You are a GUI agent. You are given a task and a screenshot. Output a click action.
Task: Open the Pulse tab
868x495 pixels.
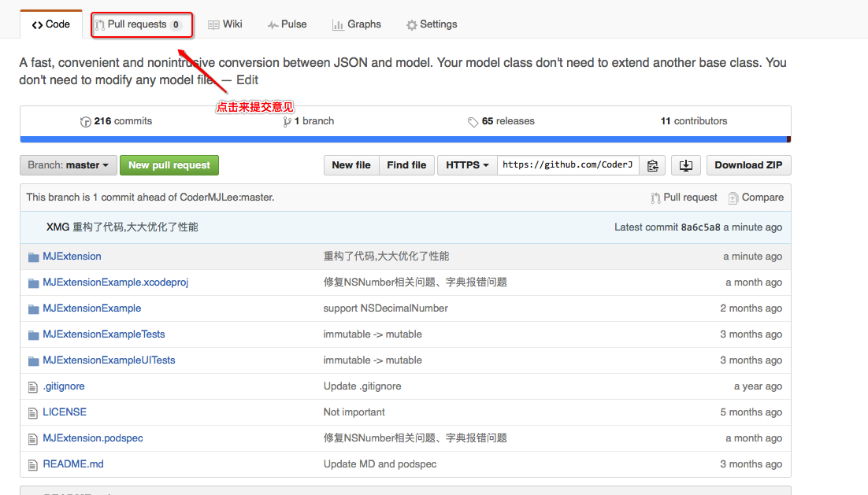pyautogui.click(x=287, y=24)
